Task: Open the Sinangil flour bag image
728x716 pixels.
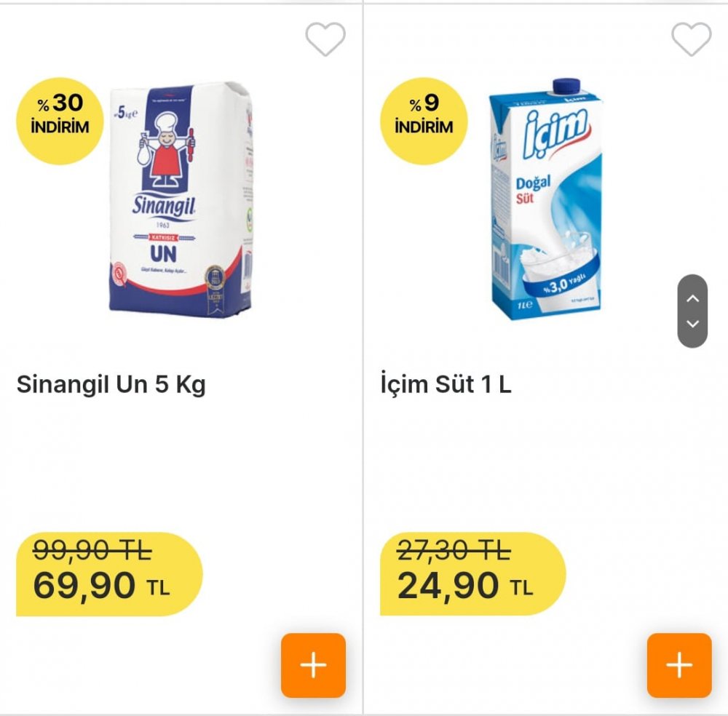Action: pyautogui.click(x=181, y=199)
